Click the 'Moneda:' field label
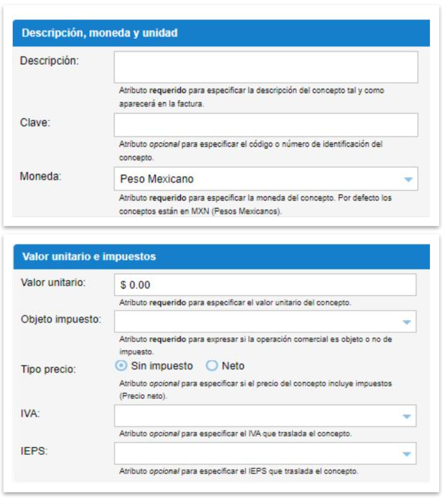448x501 pixels. (x=40, y=176)
